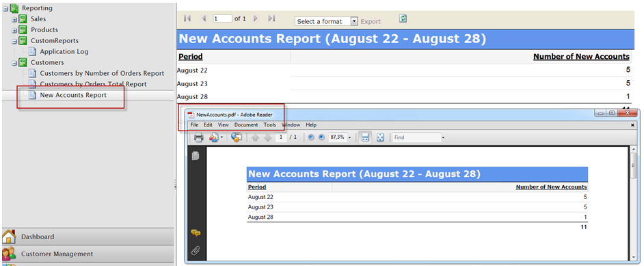The height and width of the screenshot is (266, 644).
Task: Select the Application Log tree item
Action: [64, 52]
